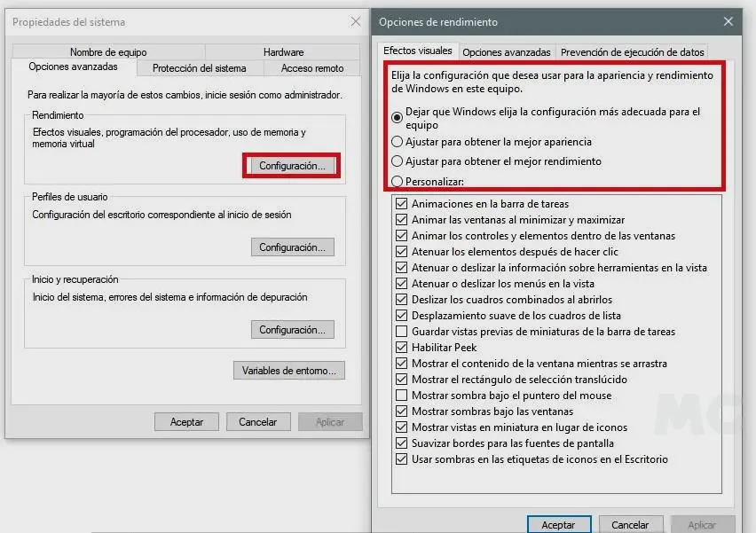The width and height of the screenshot is (756, 533).
Task: Enable Mostrar sombra bajo el puntero del mouse
Action: tap(401, 396)
